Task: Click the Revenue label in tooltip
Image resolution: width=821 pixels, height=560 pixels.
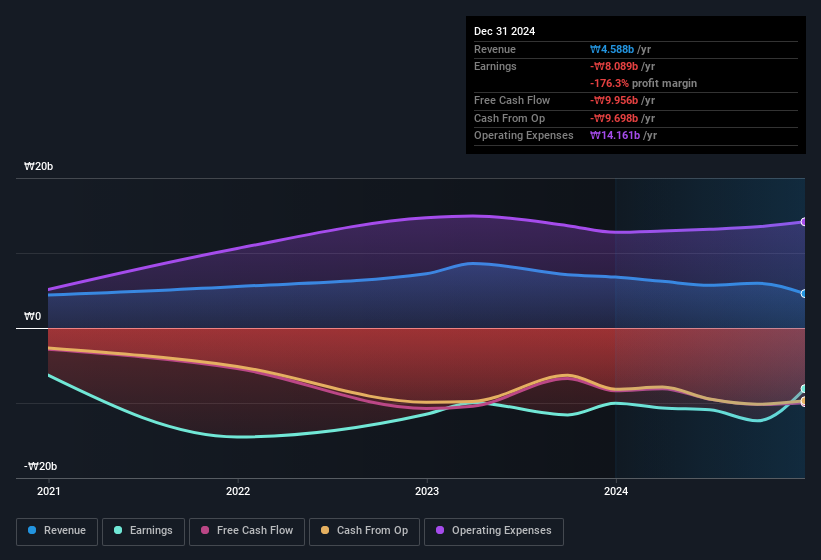Action: (x=495, y=49)
